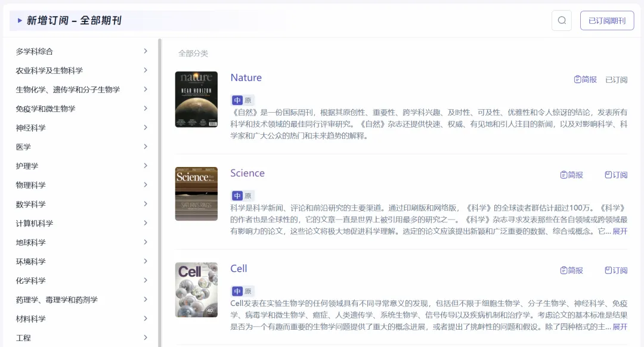Select 护理学 category
The width and height of the screenshot is (644, 347).
(27, 166)
